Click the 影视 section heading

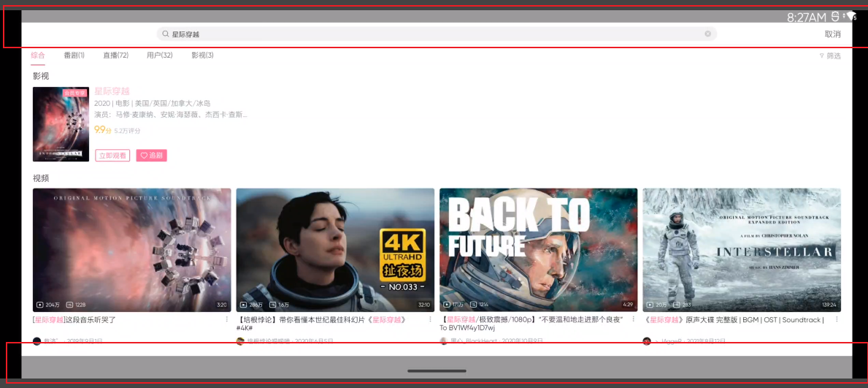(41, 76)
